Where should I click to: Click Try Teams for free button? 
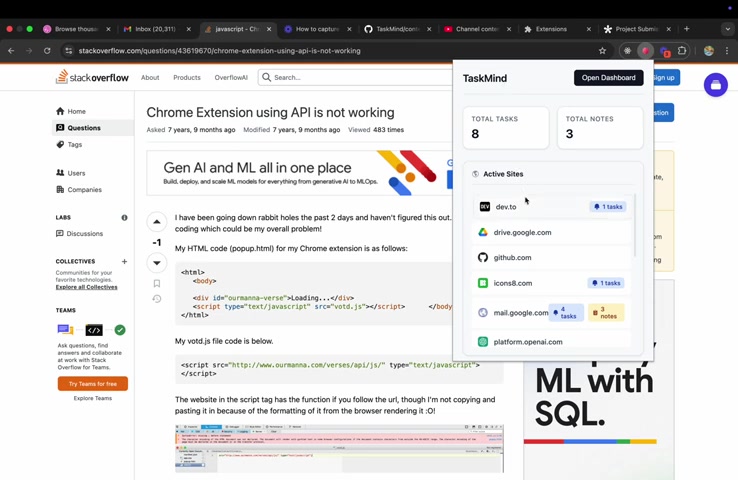point(93,384)
